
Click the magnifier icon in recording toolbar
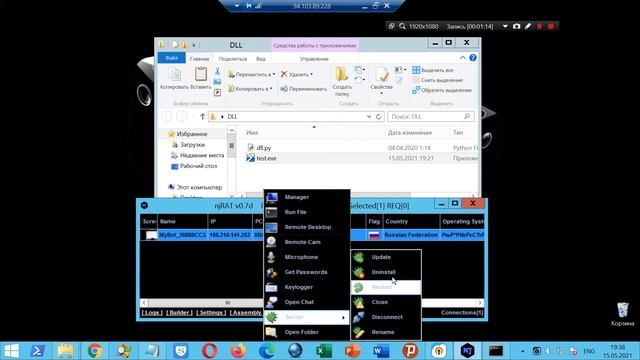402,26
